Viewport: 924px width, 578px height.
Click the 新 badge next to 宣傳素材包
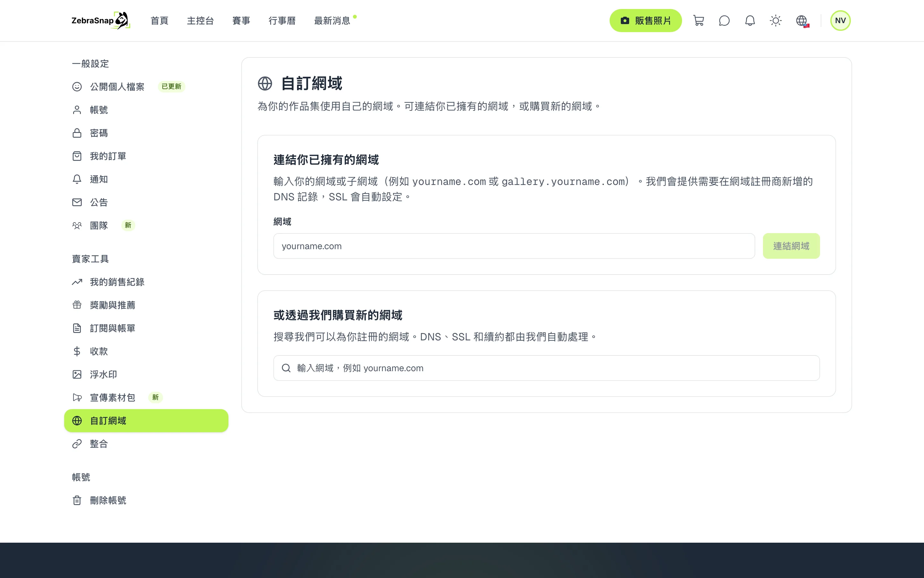point(155,398)
